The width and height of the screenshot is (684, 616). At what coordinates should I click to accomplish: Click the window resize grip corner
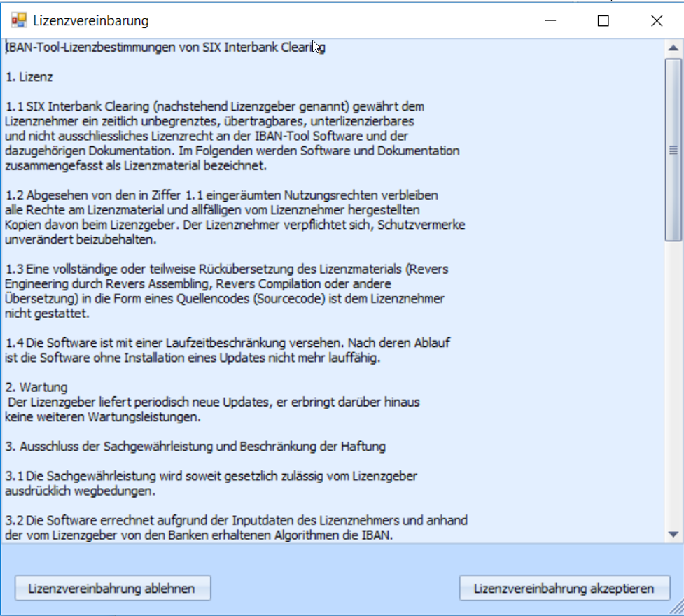(676, 608)
